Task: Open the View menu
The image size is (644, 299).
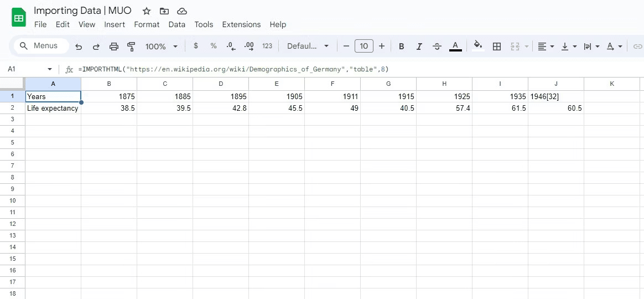Action: pyautogui.click(x=87, y=24)
